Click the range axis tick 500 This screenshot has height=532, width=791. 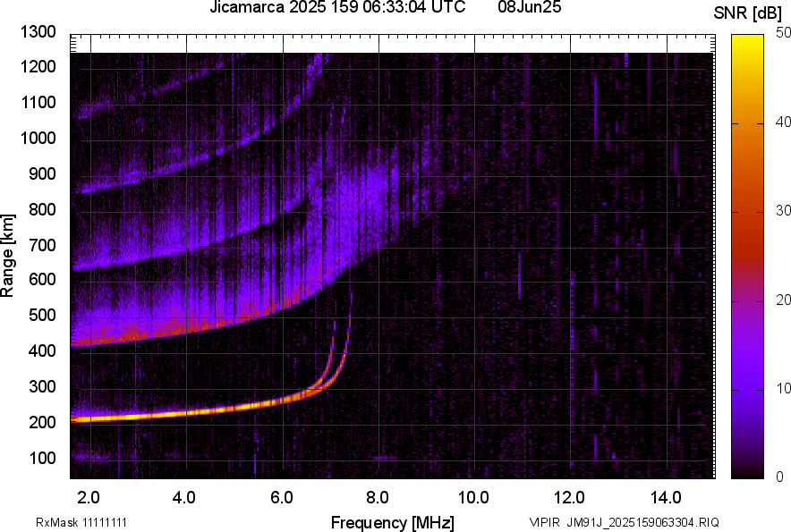(x=42, y=315)
